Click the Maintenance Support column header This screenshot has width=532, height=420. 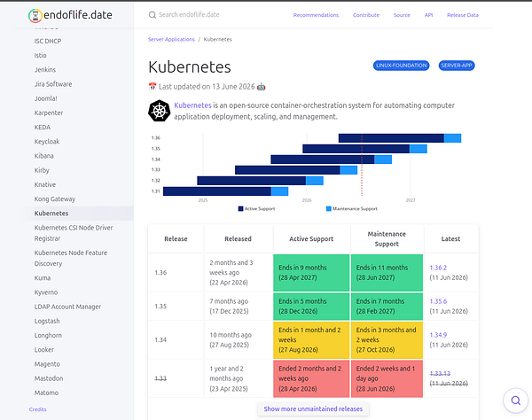click(x=387, y=239)
